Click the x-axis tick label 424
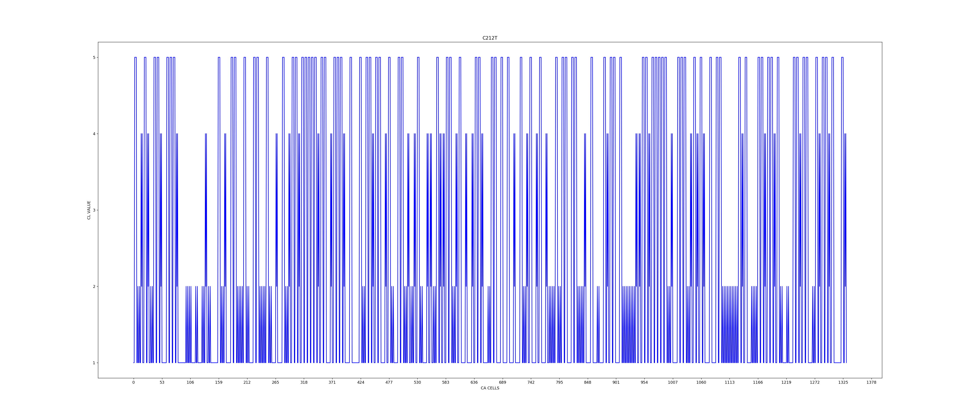This screenshot has width=980, height=420. pos(361,382)
